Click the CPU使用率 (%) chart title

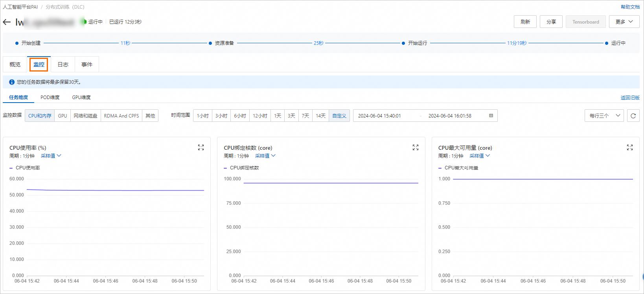point(28,148)
